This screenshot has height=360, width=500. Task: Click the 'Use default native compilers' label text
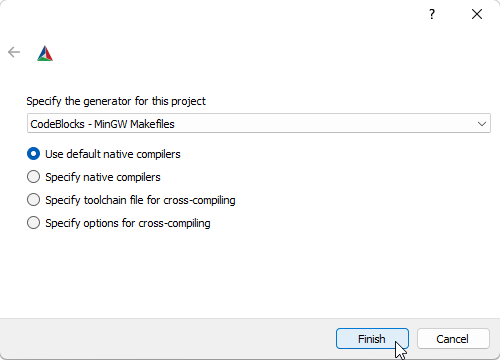tap(113, 154)
